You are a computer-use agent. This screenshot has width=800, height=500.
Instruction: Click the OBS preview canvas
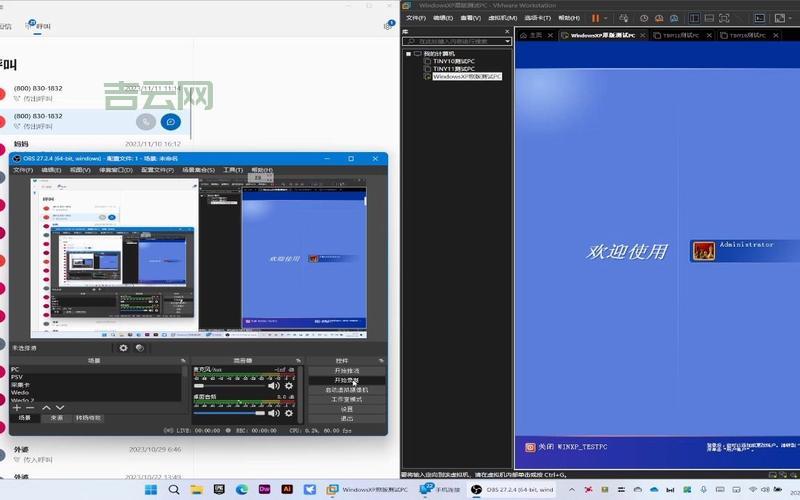[x=199, y=258]
